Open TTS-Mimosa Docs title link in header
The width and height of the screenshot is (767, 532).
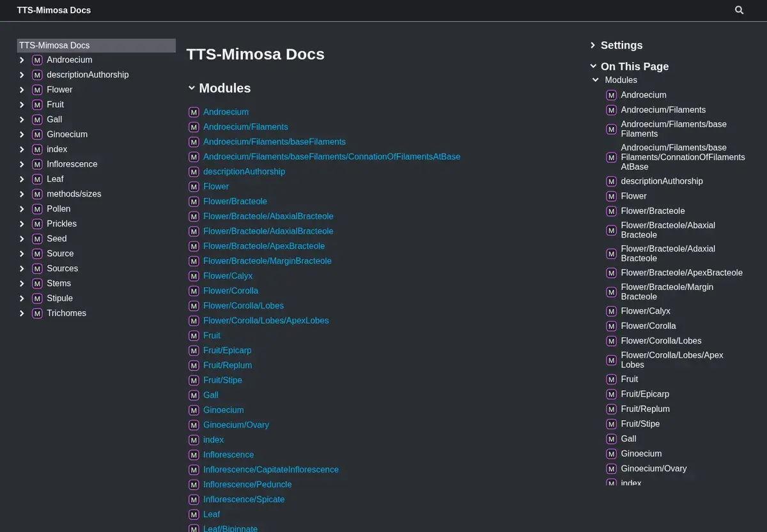click(x=54, y=10)
